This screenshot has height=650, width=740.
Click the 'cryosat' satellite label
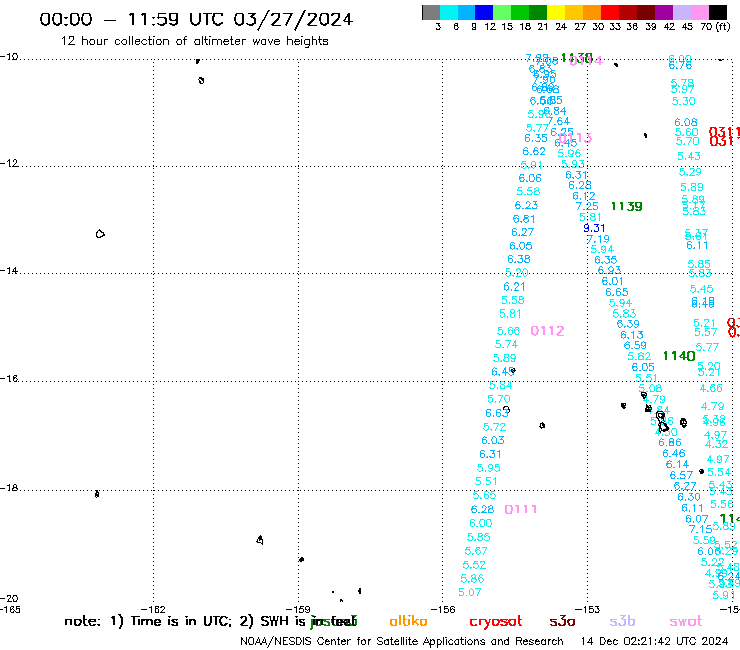coord(496,621)
